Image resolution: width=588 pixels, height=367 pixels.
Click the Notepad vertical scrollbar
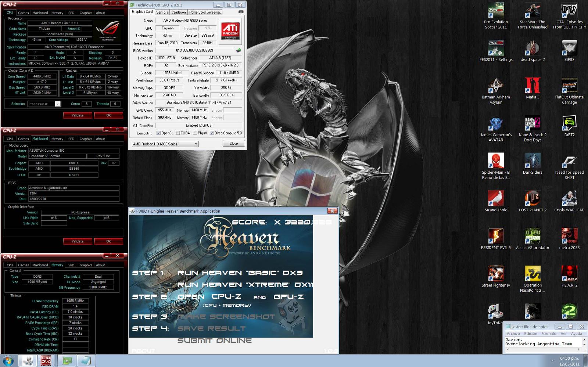(x=584, y=342)
